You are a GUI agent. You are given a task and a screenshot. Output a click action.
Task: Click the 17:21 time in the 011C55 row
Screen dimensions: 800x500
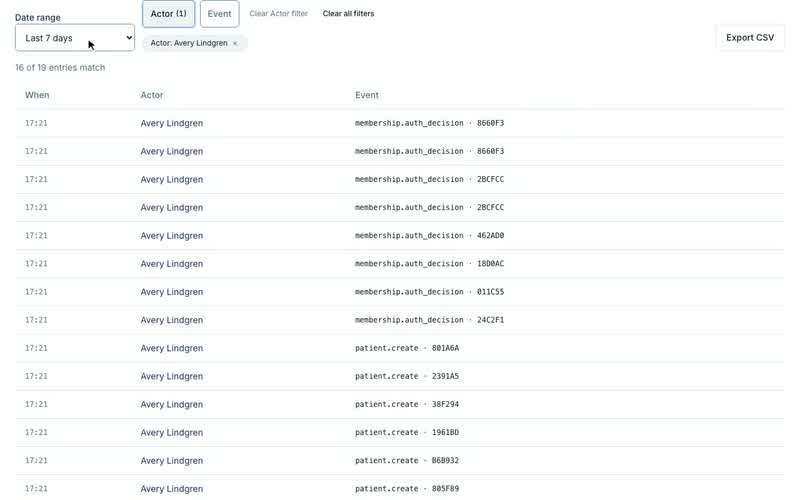36,292
